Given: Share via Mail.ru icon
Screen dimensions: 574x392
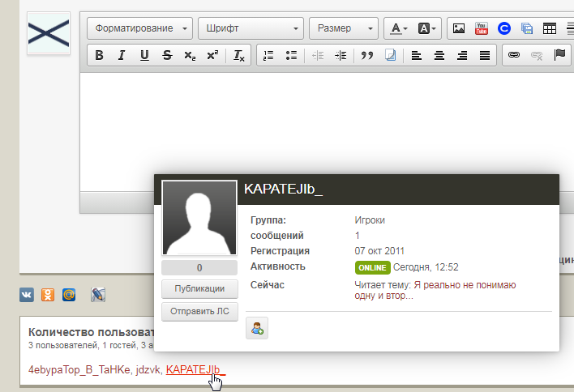Looking at the screenshot, I should pyautogui.click(x=69, y=295).
